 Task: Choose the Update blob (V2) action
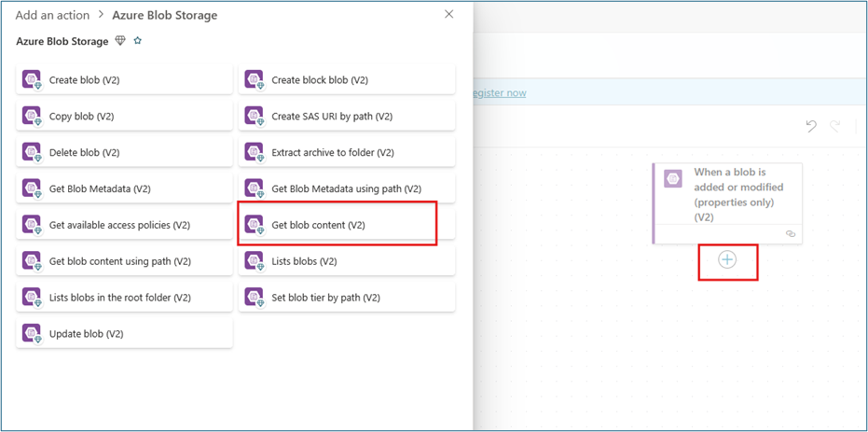coord(124,334)
